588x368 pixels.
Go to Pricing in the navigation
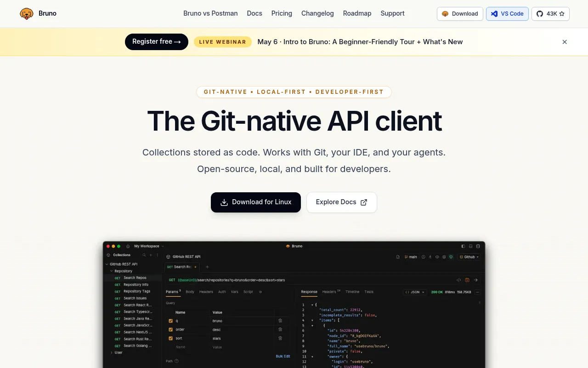click(282, 13)
